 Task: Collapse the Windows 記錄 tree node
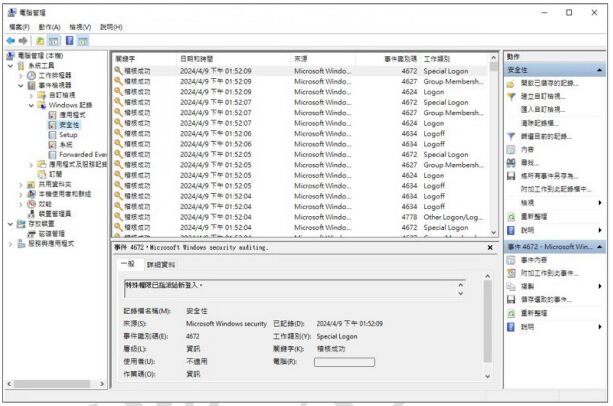click(x=32, y=105)
